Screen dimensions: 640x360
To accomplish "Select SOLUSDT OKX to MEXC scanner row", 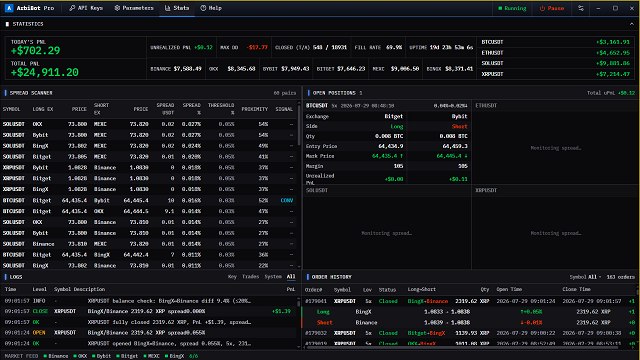I will pyautogui.click(x=148, y=124).
